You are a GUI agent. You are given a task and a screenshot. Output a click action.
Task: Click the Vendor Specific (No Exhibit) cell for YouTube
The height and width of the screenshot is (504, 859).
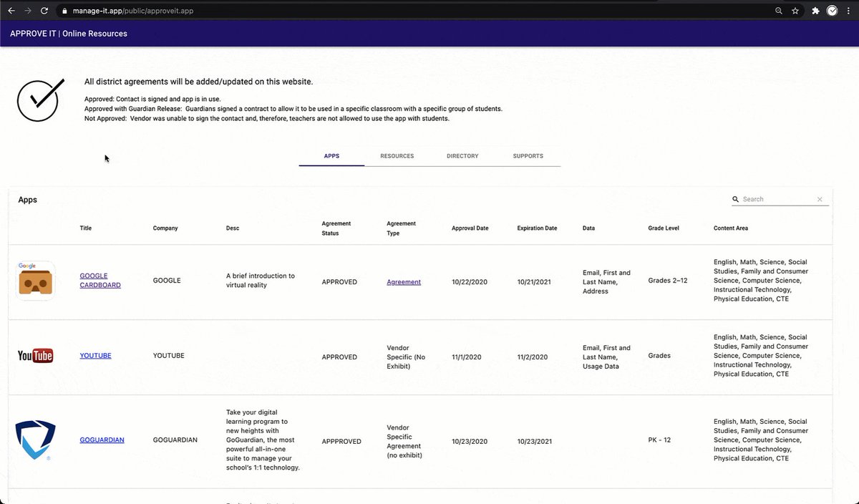406,357
